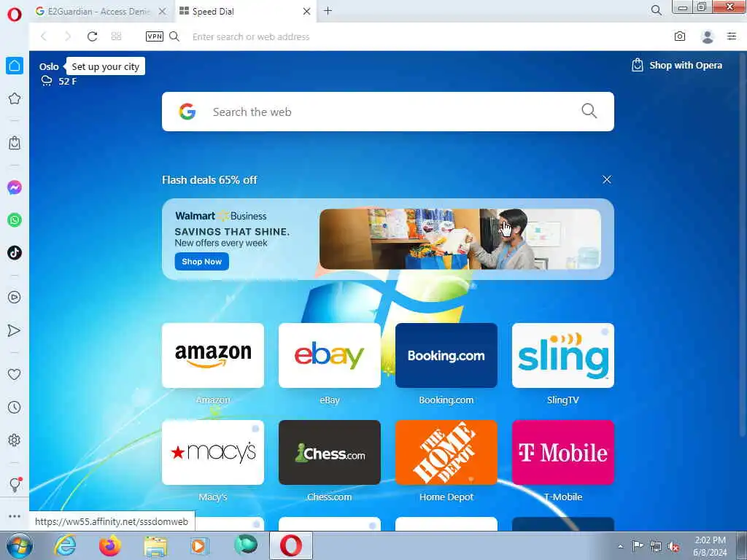Image resolution: width=747 pixels, height=560 pixels.
Task: Open the Amazon speed dial tile
Action: pos(213,356)
